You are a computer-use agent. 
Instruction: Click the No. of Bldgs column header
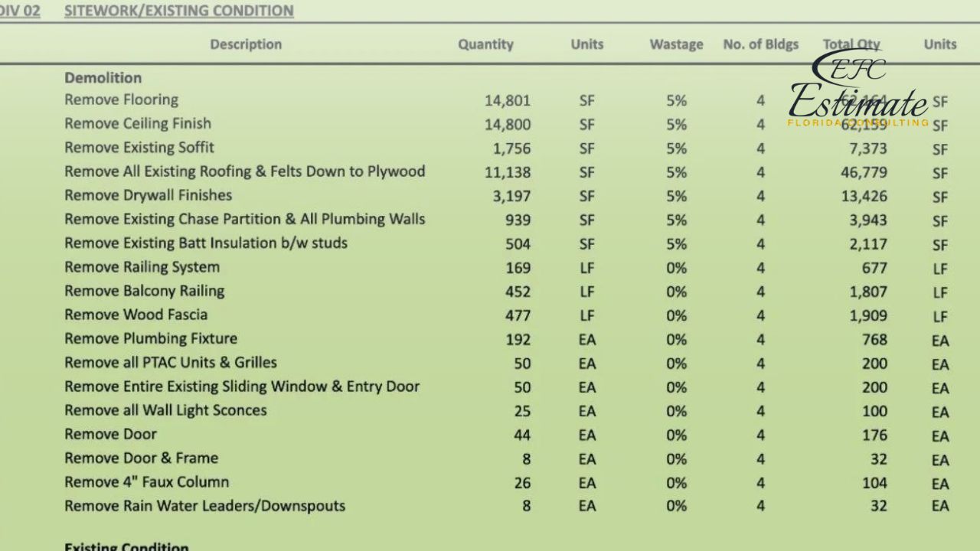point(760,44)
